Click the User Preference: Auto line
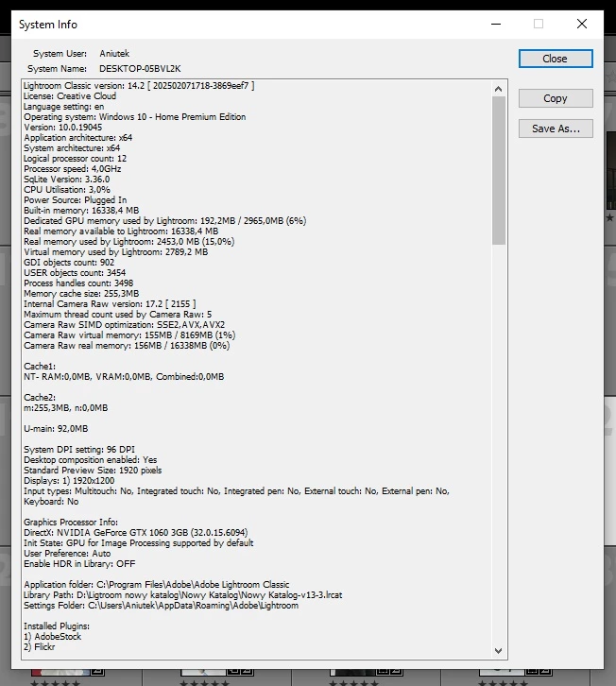Screen dimensions: 616x686 pos(67,554)
